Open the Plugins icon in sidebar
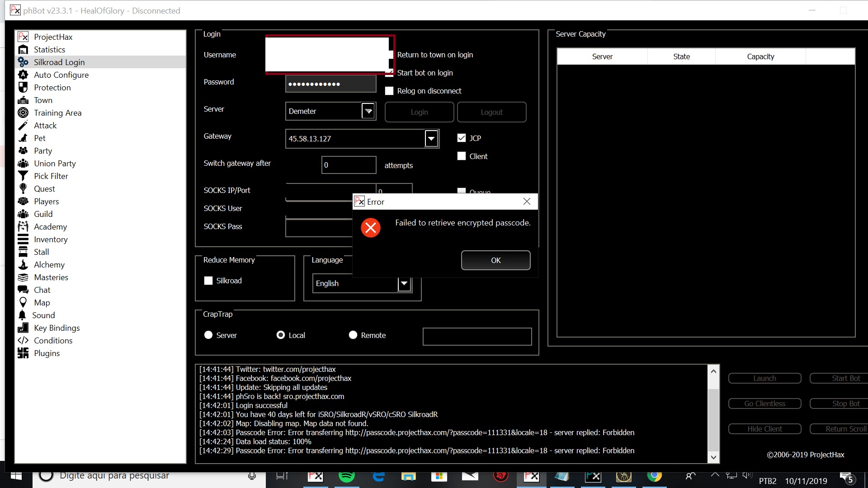 click(23, 353)
